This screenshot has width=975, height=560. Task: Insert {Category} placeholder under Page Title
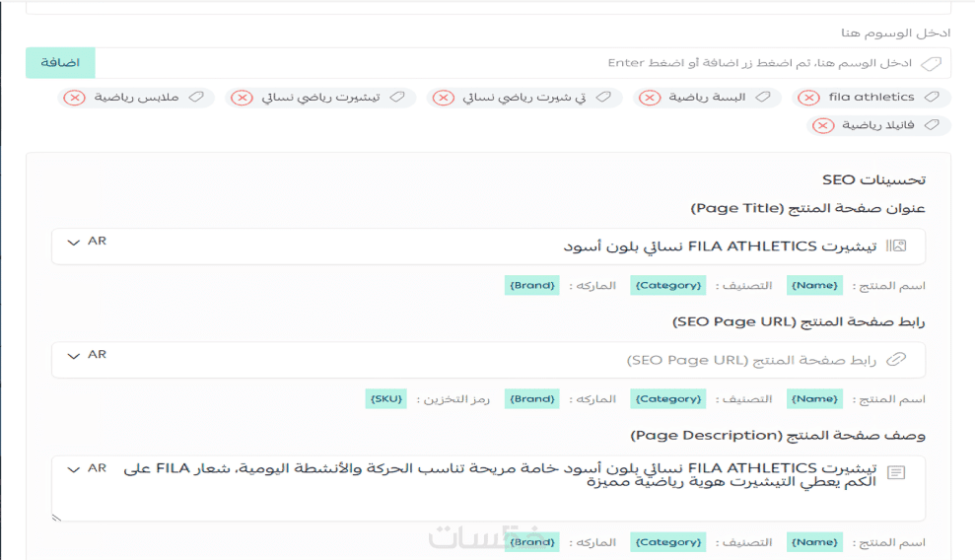[667, 285]
